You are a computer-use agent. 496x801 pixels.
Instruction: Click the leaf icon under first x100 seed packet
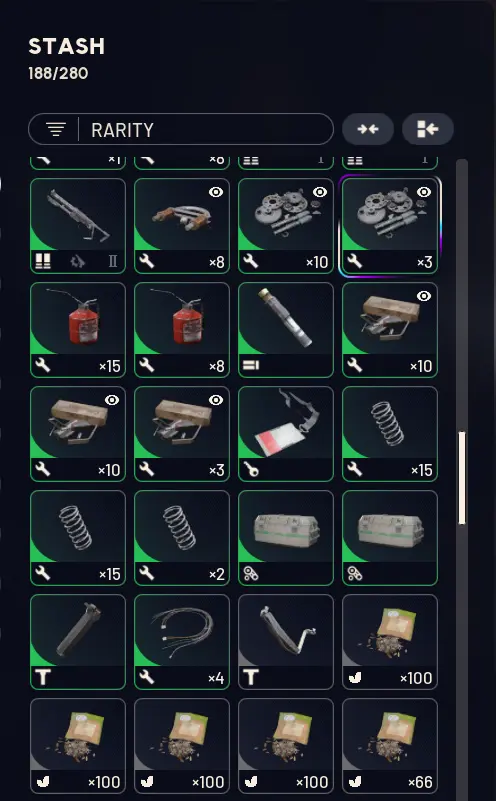point(355,677)
